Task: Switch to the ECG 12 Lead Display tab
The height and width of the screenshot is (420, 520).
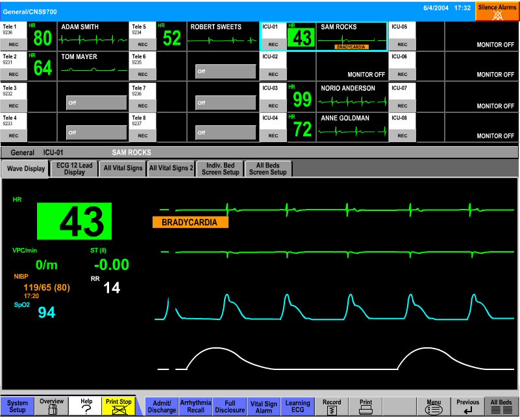Action: click(74, 169)
